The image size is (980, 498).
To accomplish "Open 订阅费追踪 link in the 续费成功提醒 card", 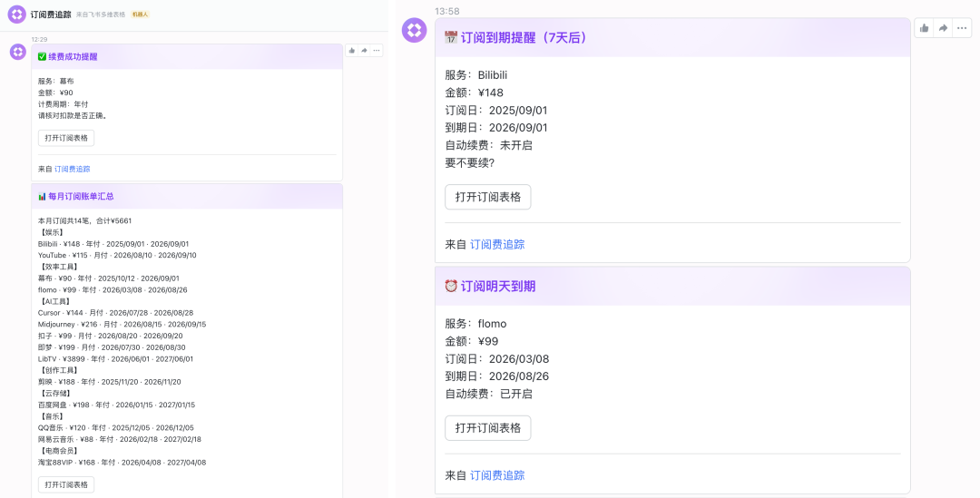I will (x=72, y=169).
